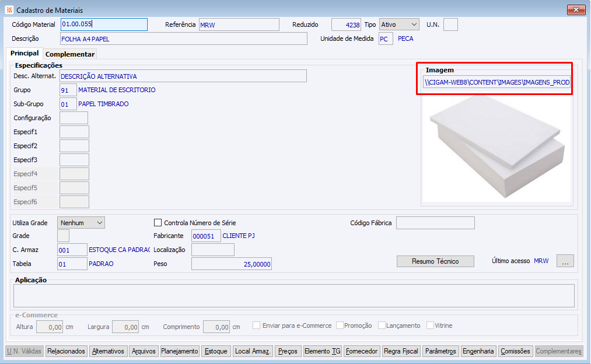The width and height of the screenshot is (591, 364).
Task: Click the Código Fábrica input field
Action: point(435,223)
